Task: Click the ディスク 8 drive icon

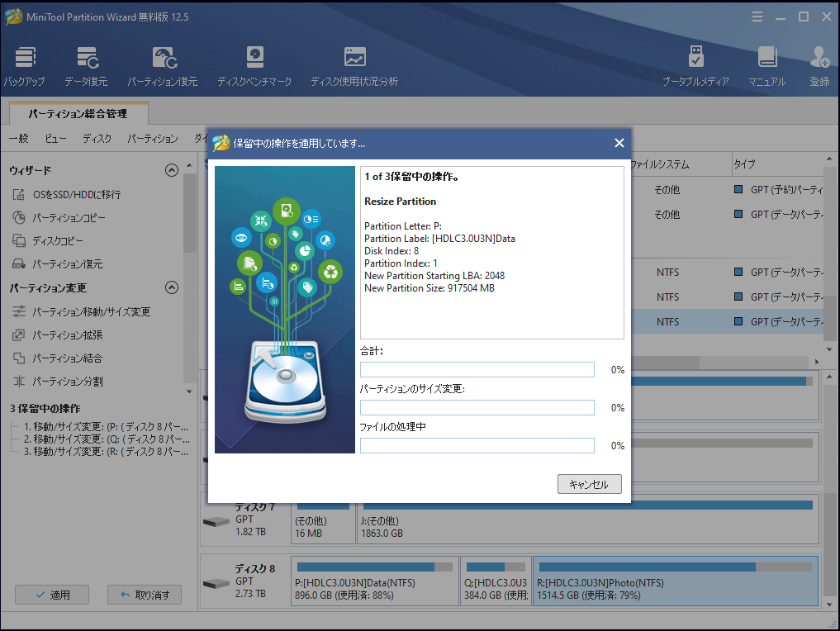Action: (216, 583)
